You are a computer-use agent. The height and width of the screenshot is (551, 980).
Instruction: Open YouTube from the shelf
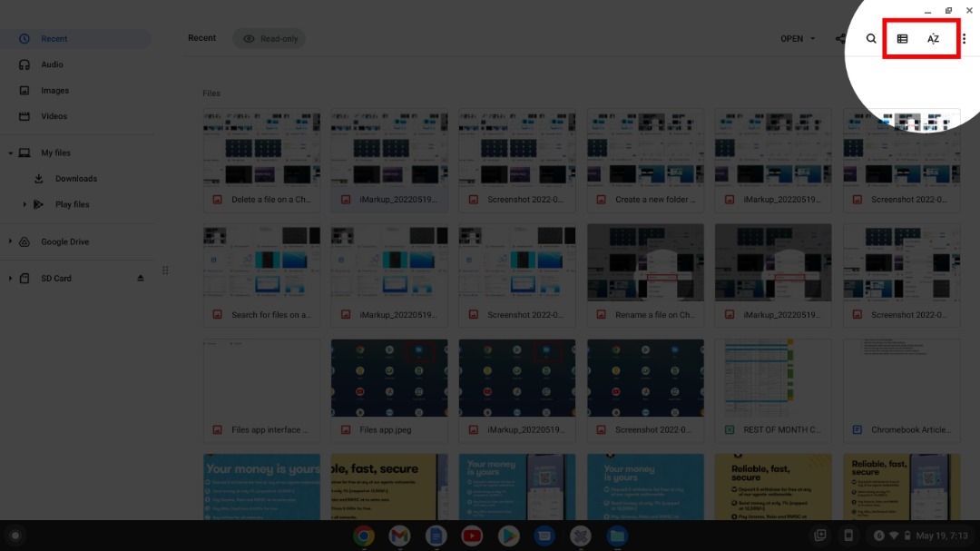point(472,536)
